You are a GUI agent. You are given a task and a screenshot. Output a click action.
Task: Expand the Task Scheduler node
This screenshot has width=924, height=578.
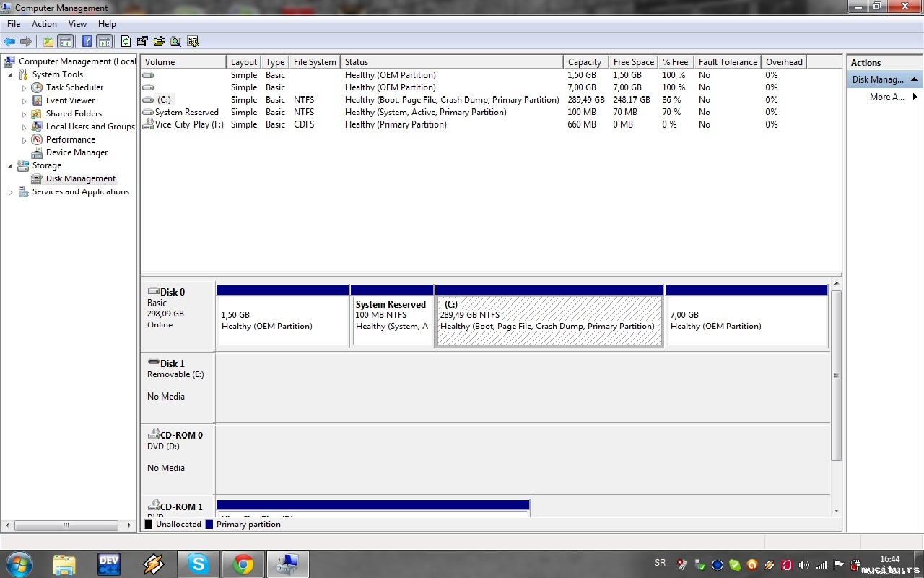24,87
